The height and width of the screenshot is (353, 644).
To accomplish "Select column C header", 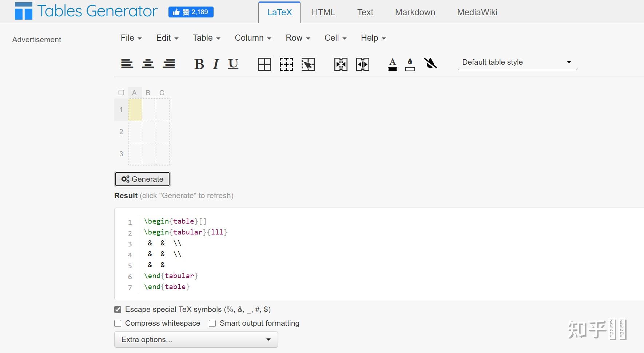I will pos(162,93).
